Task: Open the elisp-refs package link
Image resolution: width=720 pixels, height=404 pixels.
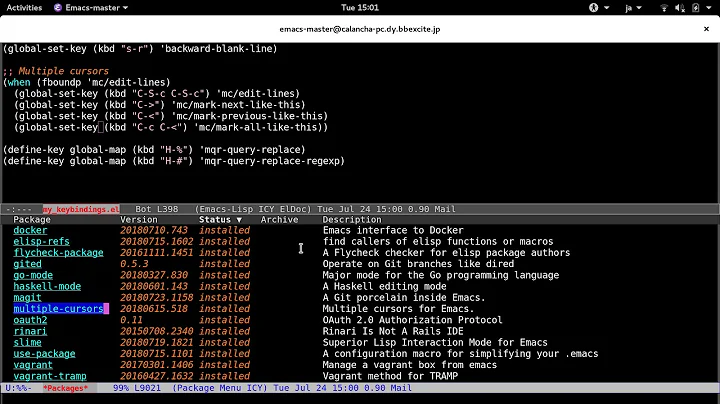Action: (x=41, y=241)
